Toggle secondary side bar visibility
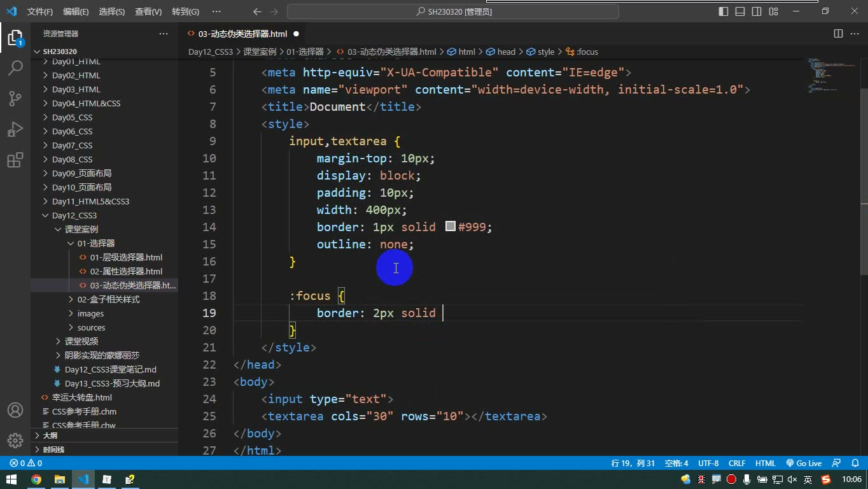Image resolution: width=868 pixels, height=489 pixels. click(x=757, y=11)
